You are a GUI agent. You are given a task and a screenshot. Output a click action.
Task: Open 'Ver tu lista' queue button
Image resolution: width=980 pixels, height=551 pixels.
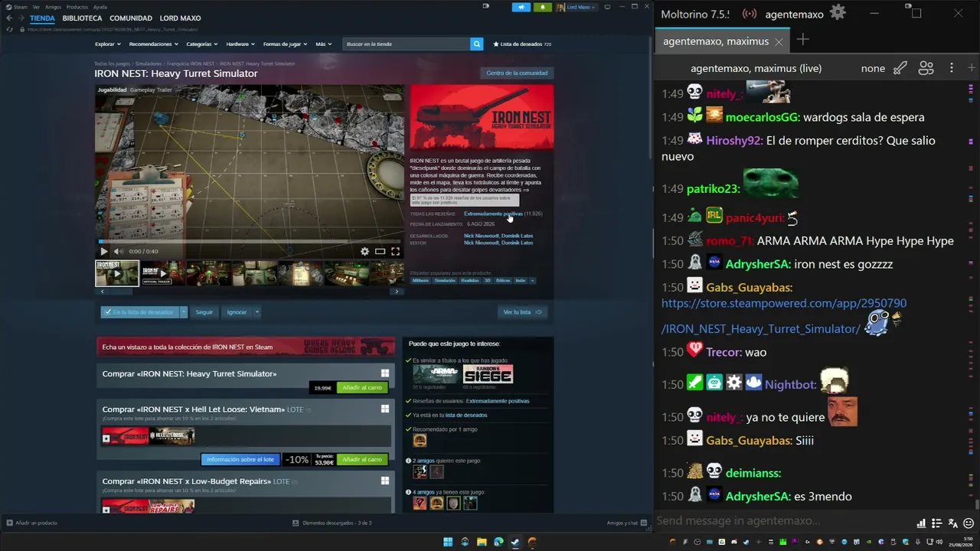(x=522, y=312)
